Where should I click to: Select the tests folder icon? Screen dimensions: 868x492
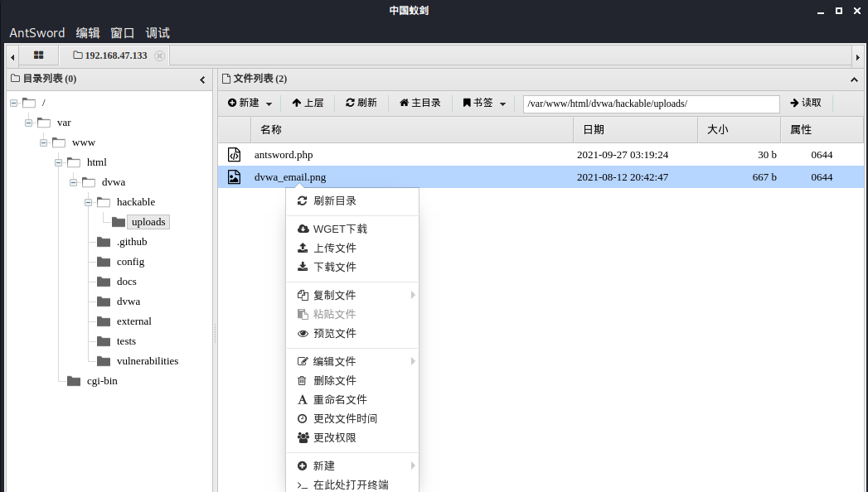(104, 341)
